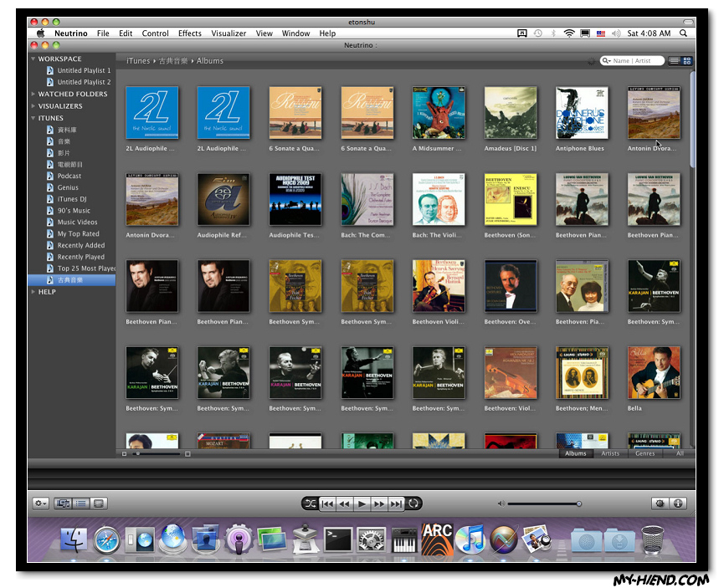Open the 90's Music playlist

[72, 211]
